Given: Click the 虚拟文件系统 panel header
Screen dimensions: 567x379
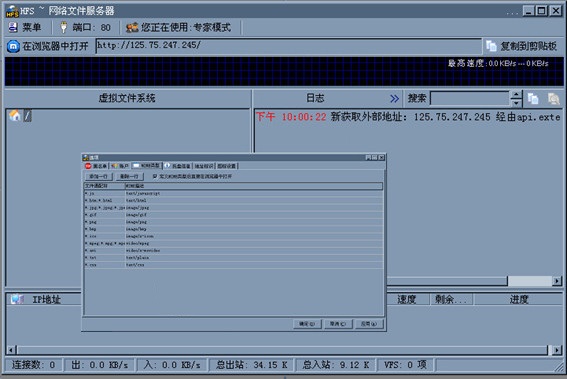Looking at the screenshot, I should [127, 98].
